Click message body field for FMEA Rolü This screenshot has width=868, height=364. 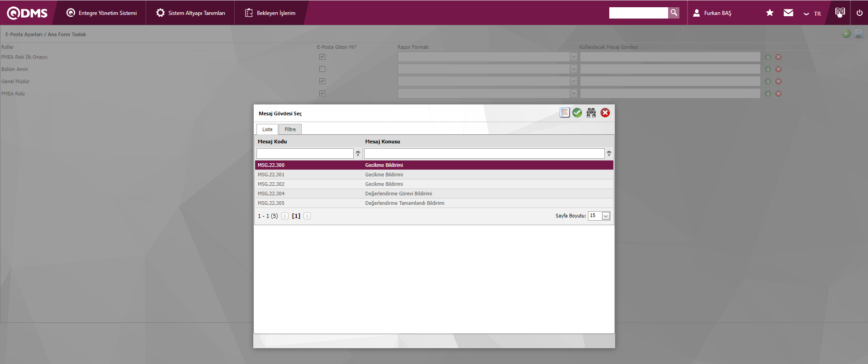pos(670,94)
